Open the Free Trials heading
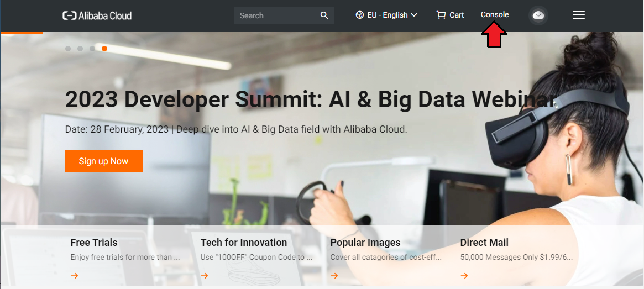644x289 pixels. (x=94, y=243)
